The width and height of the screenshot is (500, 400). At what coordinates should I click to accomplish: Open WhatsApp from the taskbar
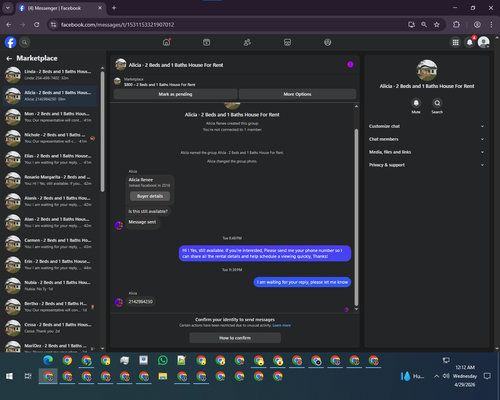pos(163,360)
